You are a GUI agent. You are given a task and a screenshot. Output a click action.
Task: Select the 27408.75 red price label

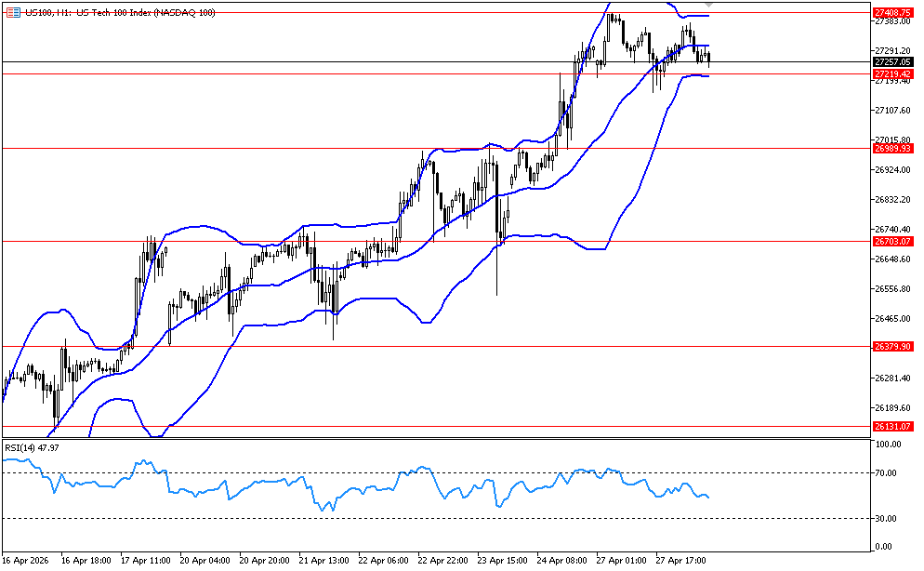(x=892, y=12)
